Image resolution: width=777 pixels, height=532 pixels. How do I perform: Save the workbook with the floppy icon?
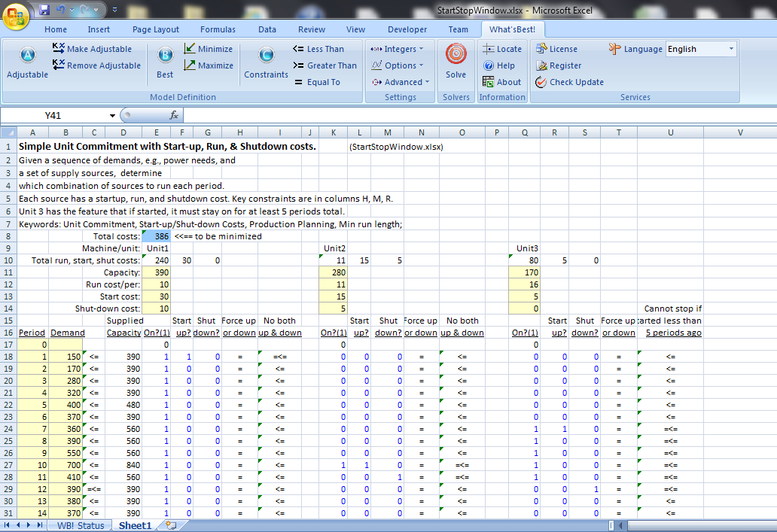44,10
